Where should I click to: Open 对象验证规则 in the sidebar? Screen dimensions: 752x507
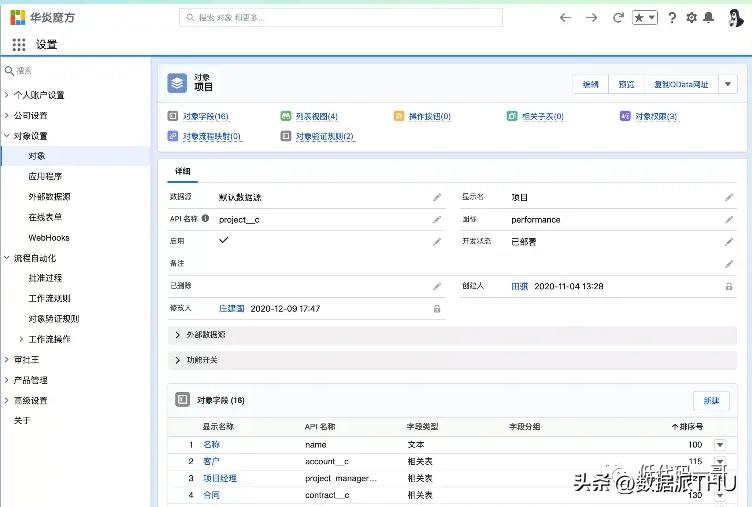(54, 318)
